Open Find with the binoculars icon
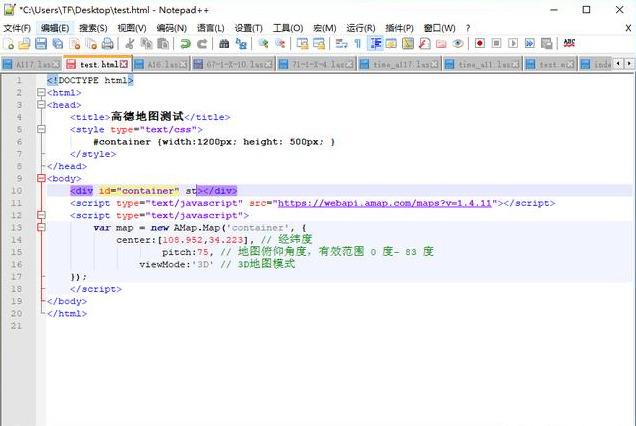The width and height of the screenshot is (636, 426). click(x=224, y=43)
